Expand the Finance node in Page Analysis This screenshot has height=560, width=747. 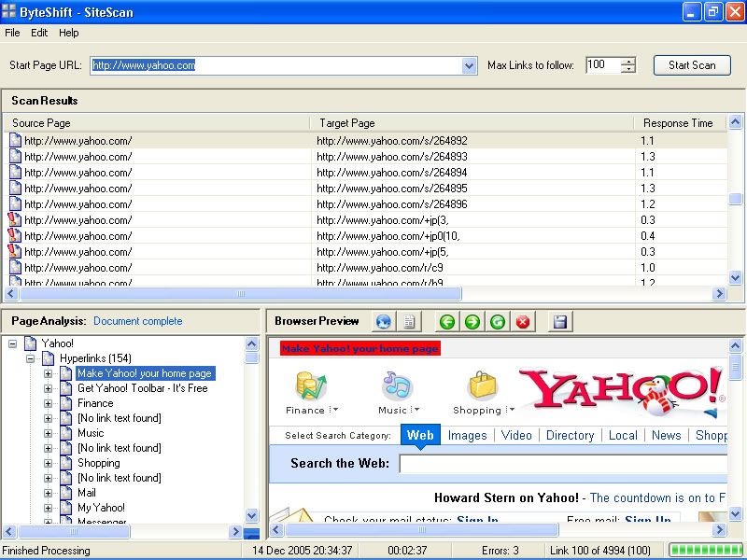click(49, 403)
